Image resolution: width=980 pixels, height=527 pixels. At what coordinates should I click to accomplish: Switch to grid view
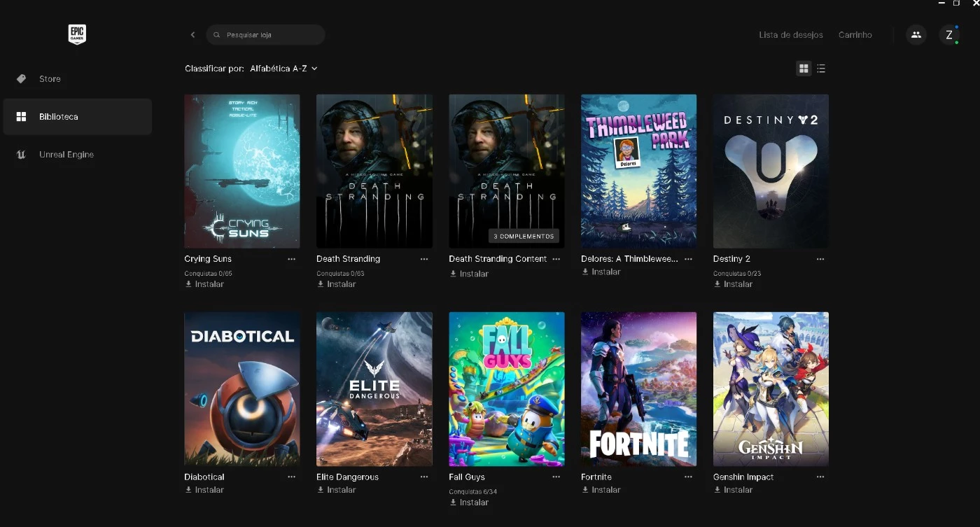coord(804,69)
